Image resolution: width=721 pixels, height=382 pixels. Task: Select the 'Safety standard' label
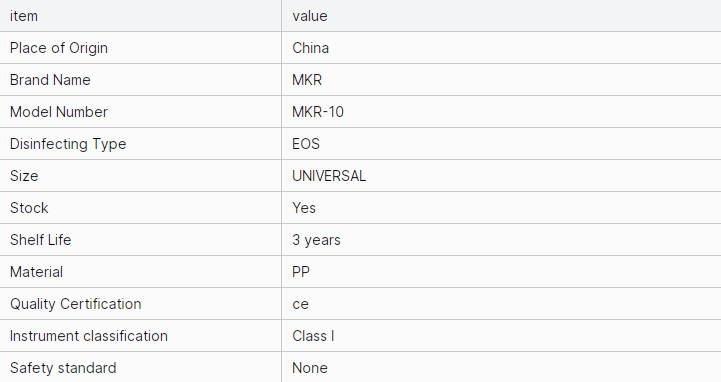[x=63, y=368]
